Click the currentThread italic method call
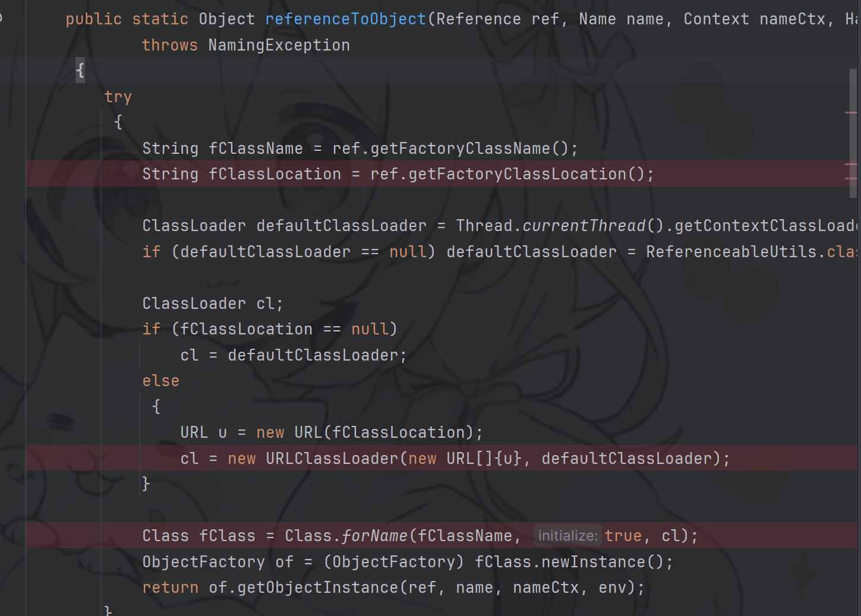861x616 pixels. 584,226
